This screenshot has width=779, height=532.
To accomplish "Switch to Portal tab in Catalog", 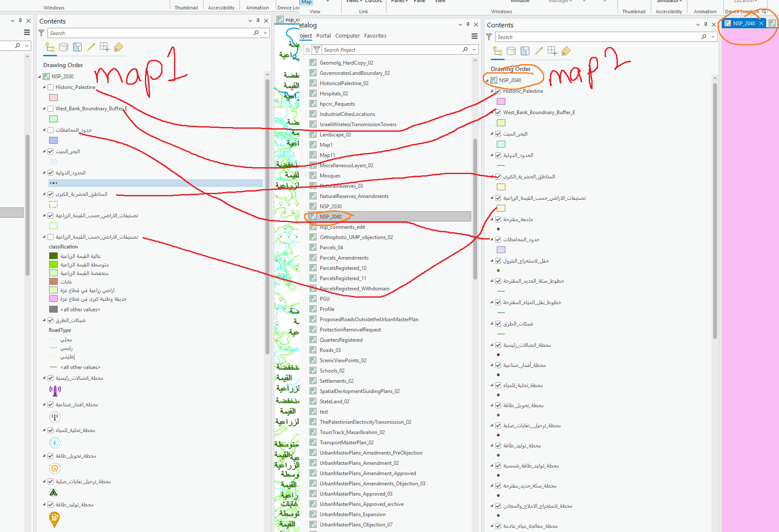I will (324, 36).
